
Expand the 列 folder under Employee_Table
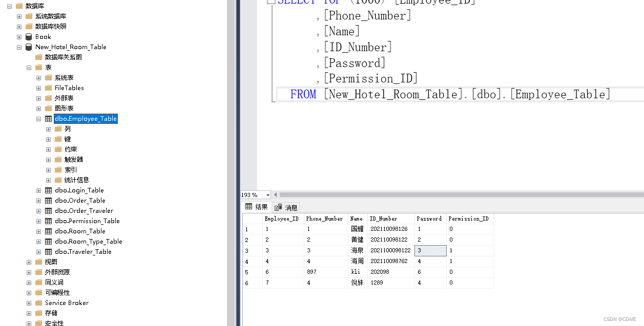pyautogui.click(x=49, y=129)
